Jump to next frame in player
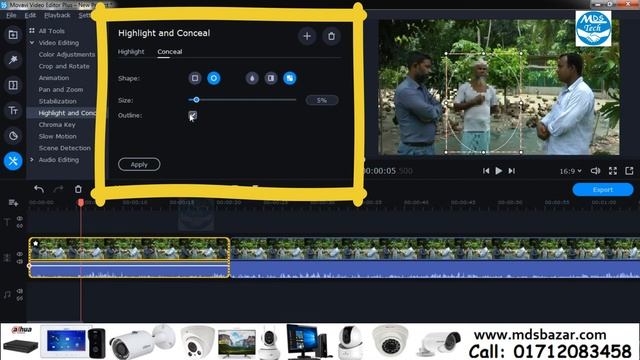Screen dimensions: 640x360 [511, 171]
